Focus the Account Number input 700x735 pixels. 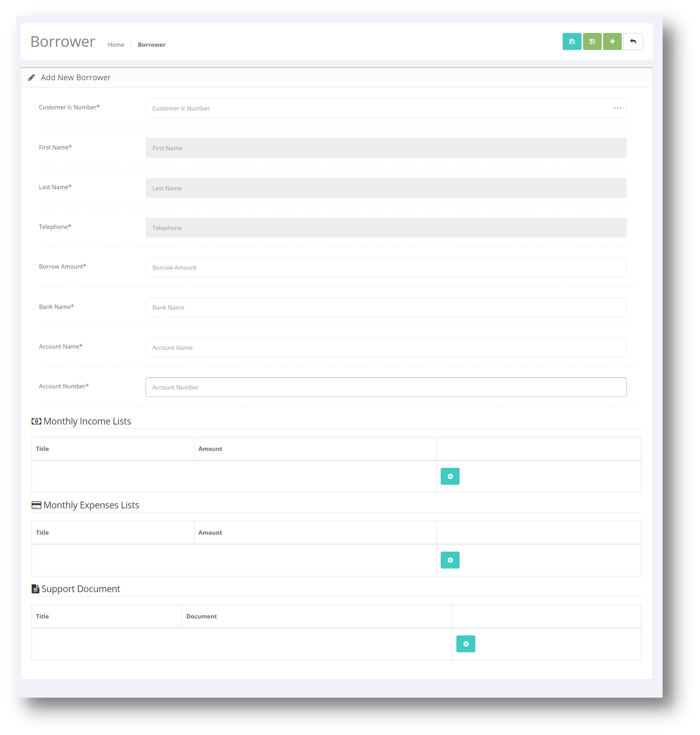coord(386,387)
